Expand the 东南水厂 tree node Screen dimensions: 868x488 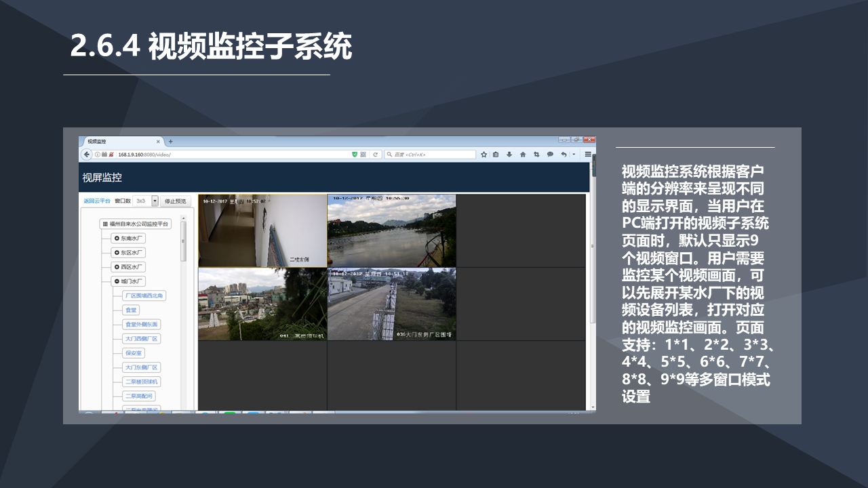point(128,239)
